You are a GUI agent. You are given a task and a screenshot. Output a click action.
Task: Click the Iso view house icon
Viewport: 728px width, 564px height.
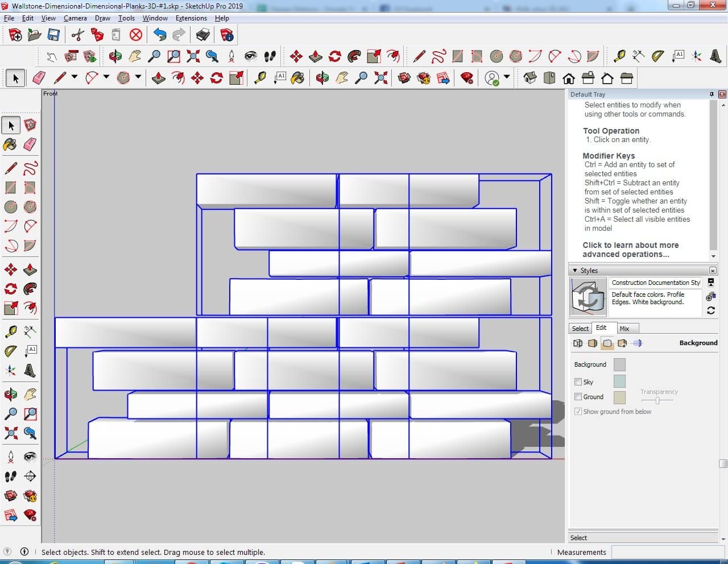pyautogui.click(x=530, y=78)
